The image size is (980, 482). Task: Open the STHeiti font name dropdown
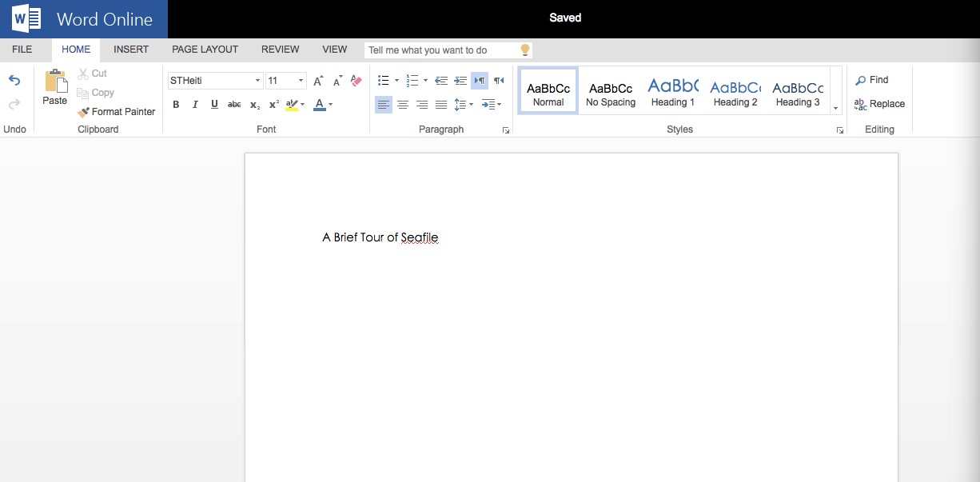(x=257, y=81)
